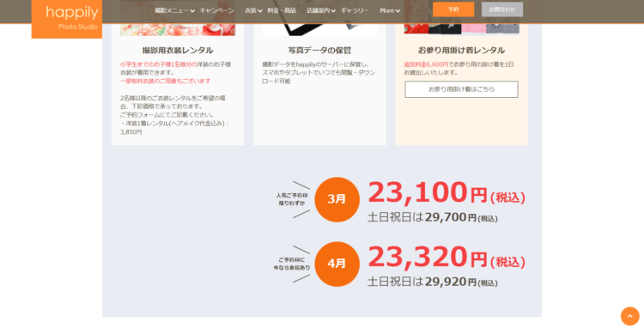The width and height of the screenshot is (644, 328).
Task: Open the キャンペーン menu item
Action: (217, 10)
